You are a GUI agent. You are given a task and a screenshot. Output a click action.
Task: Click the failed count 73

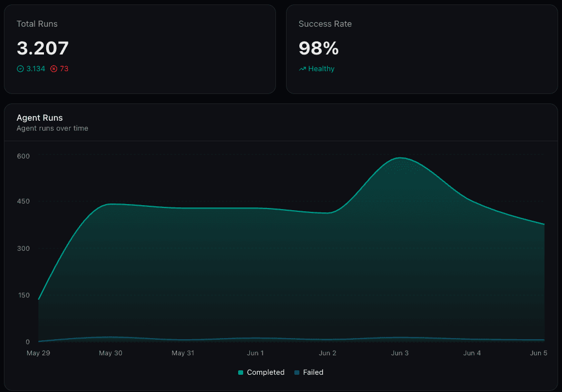pos(64,69)
